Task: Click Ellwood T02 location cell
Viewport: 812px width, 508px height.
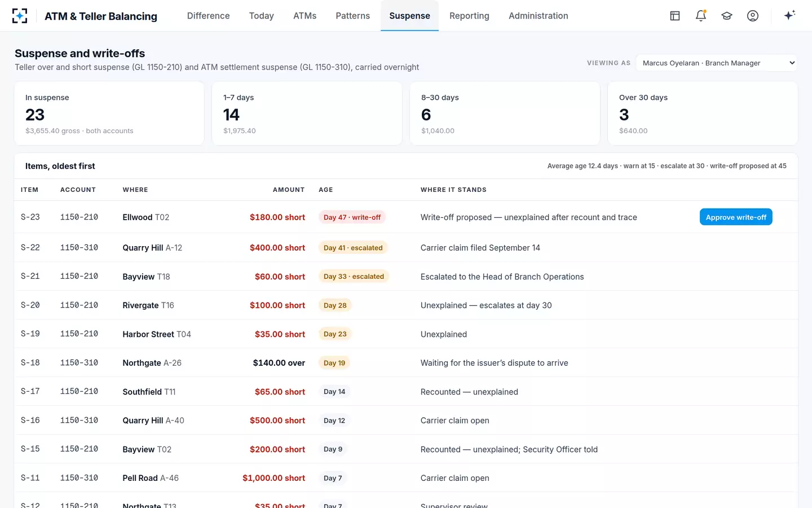Action: pos(146,217)
